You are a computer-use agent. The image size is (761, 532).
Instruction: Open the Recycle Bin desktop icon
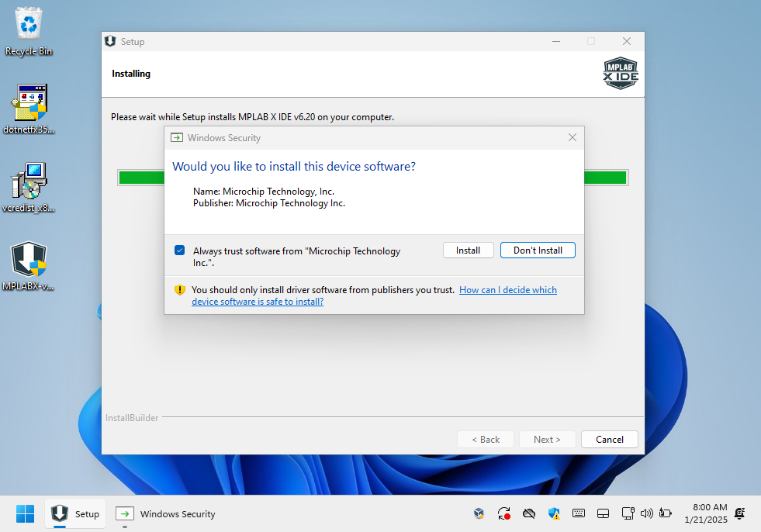(29, 32)
